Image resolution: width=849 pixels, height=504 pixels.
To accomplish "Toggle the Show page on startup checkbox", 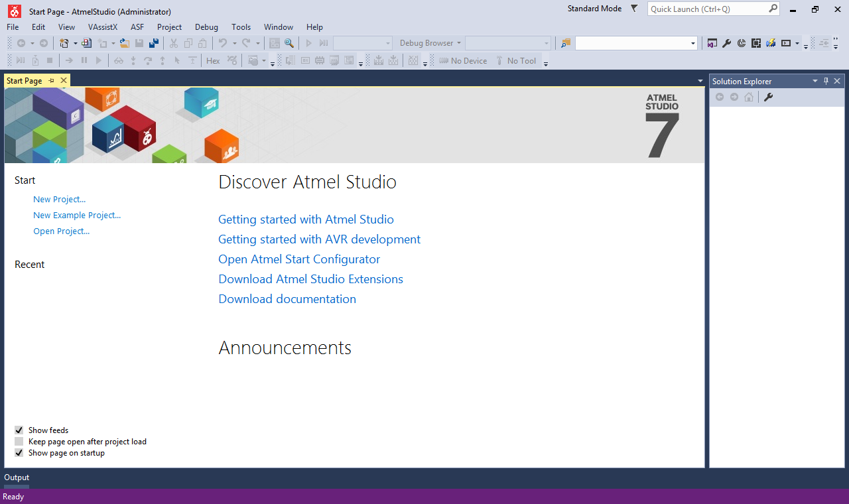I will (19, 453).
